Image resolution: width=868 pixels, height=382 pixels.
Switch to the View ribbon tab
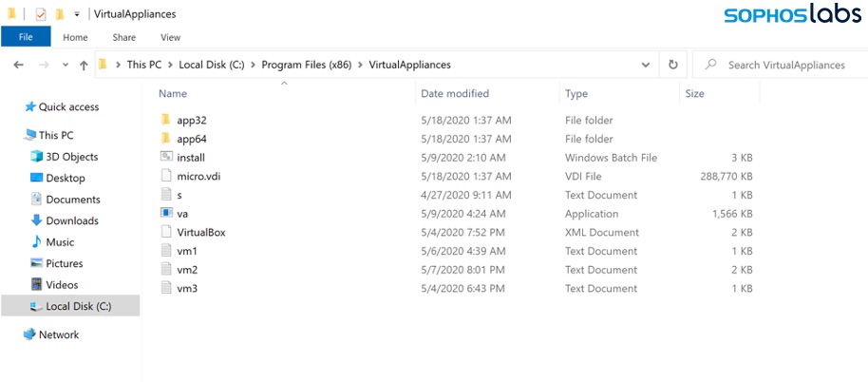pos(170,37)
